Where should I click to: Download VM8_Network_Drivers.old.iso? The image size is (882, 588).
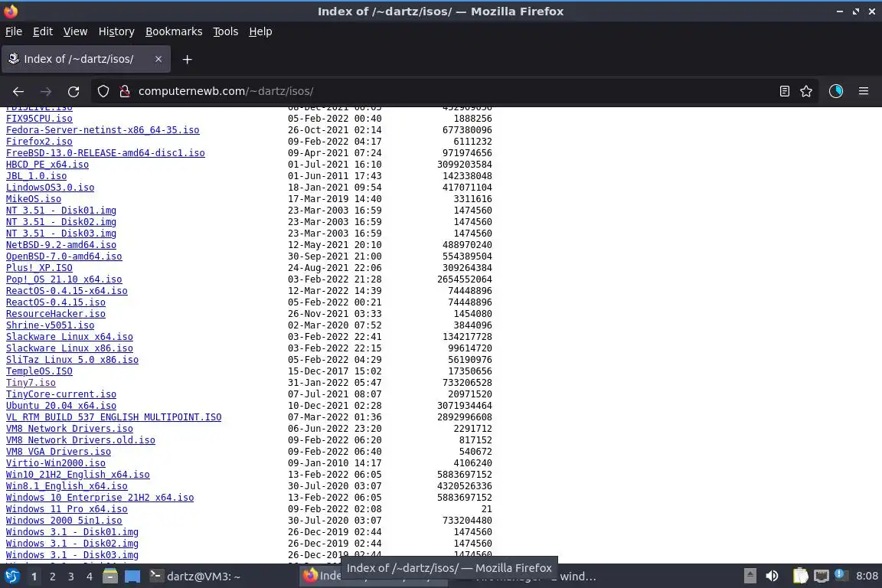[80, 440]
